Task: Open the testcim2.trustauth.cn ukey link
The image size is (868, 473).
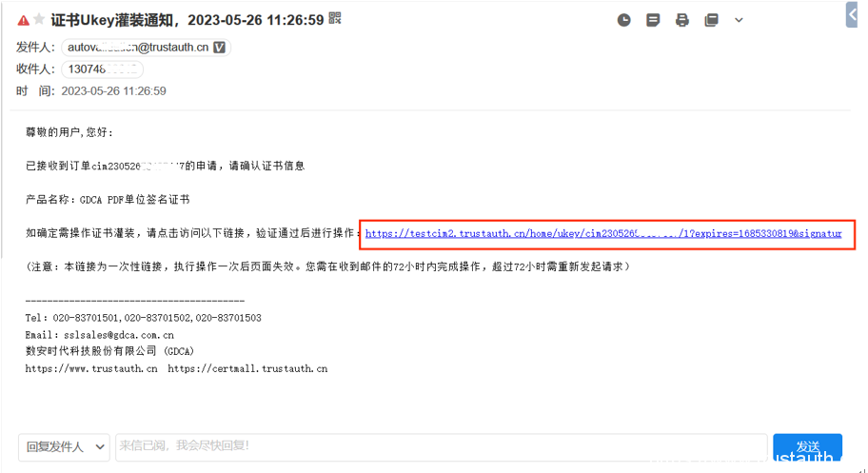Action: (603, 234)
